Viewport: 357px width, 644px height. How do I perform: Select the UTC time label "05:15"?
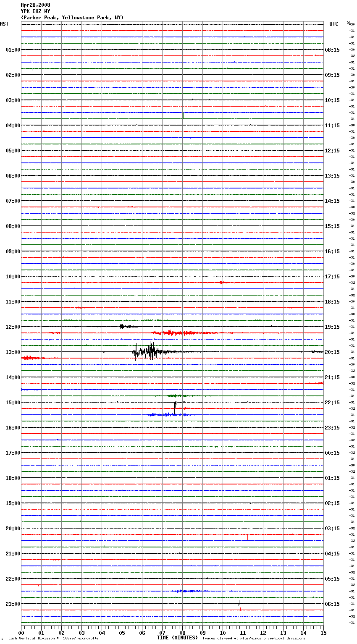(x=332, y=579)
